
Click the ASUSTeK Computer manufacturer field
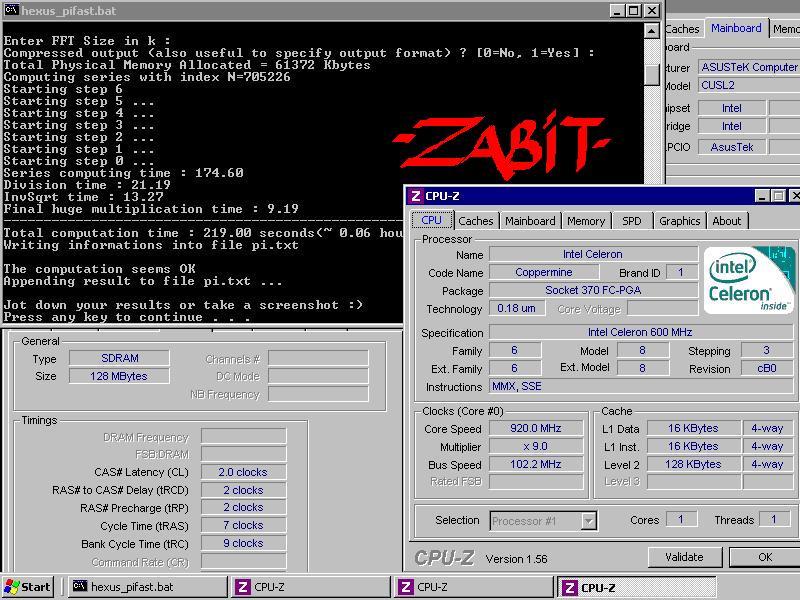(749, 67)
